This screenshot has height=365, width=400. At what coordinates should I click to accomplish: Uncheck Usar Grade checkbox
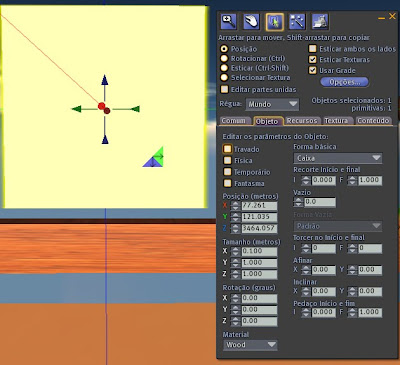tap(312, 70)
